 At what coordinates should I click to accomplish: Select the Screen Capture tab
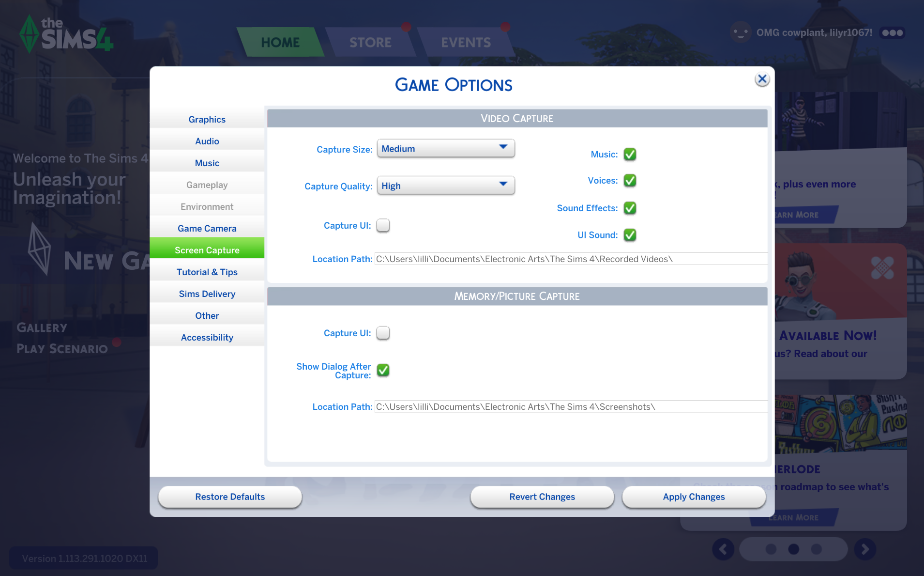207,248
